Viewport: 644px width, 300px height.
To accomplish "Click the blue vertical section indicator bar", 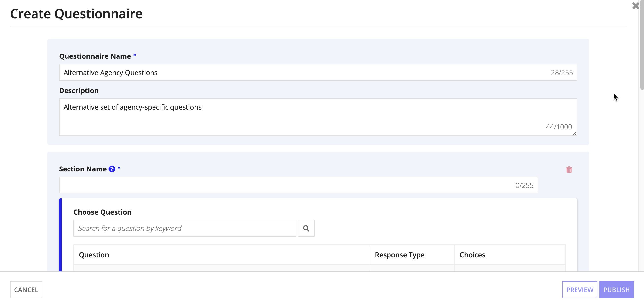I will (62, 235).
